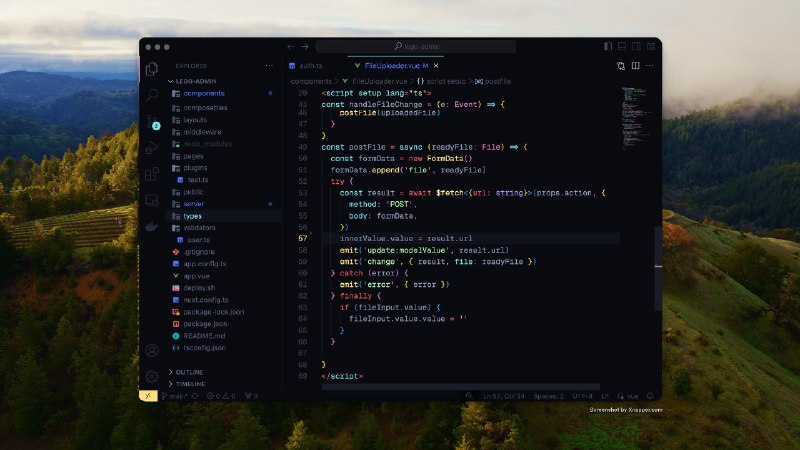Open the Explorer view in activity bar
Screen dimensions: 800x450
pos(152,69)
